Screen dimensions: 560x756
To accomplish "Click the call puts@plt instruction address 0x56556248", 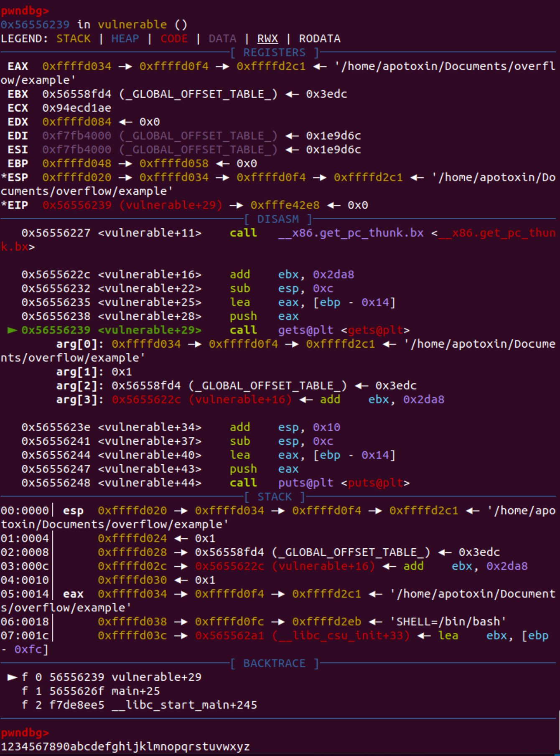I will tap(56, 483).
